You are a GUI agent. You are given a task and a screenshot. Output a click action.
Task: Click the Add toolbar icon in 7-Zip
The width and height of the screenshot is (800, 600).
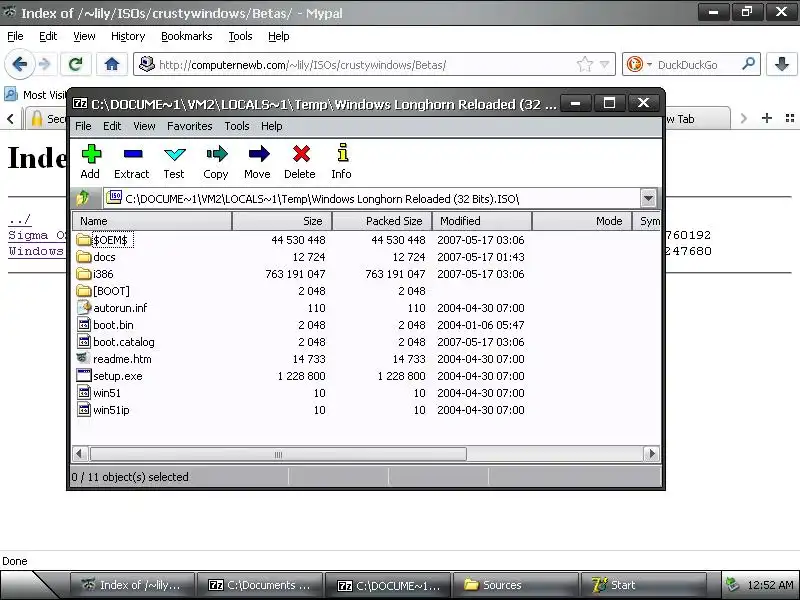91,162
